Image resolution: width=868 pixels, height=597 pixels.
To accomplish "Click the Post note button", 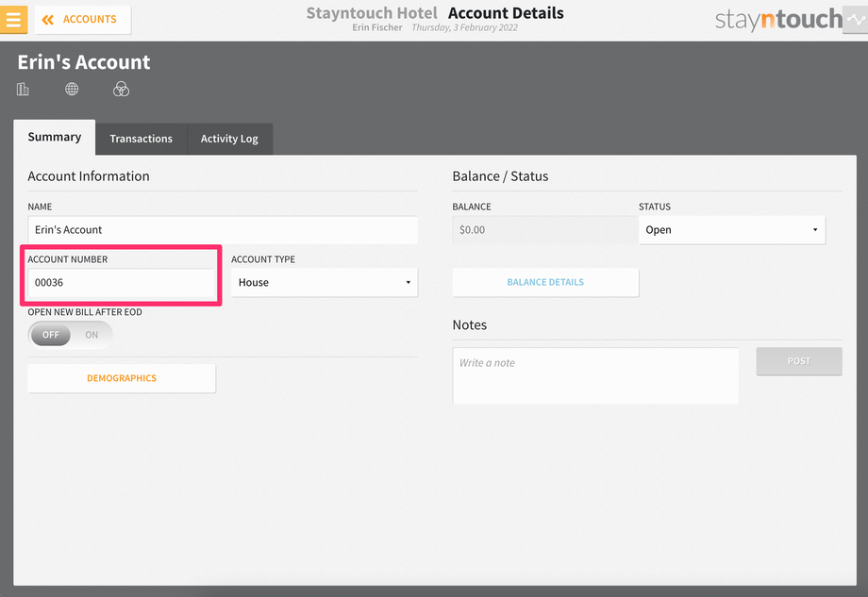I will click(799, 361).
